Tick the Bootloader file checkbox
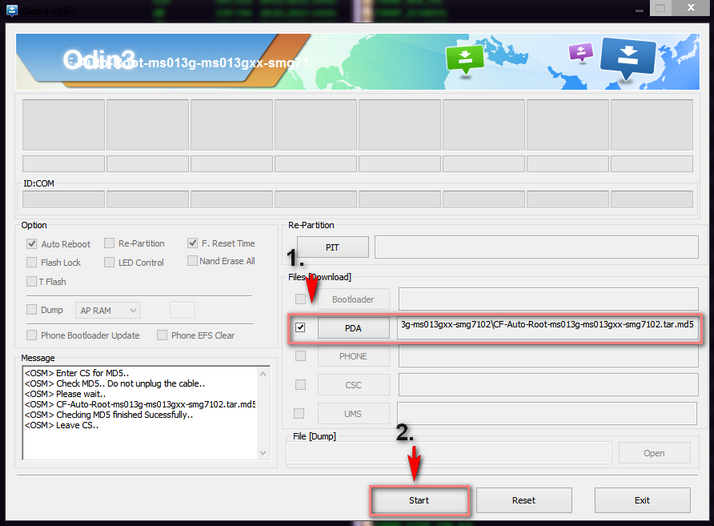Viewport: 714px width, 526px height. click(x=300, y=299)
